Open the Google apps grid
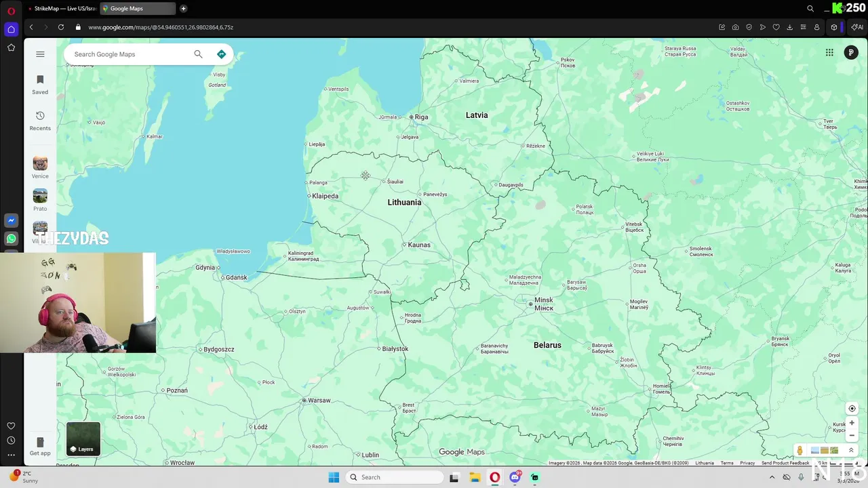This screenshot has height=488, width=868. [829, 52]
